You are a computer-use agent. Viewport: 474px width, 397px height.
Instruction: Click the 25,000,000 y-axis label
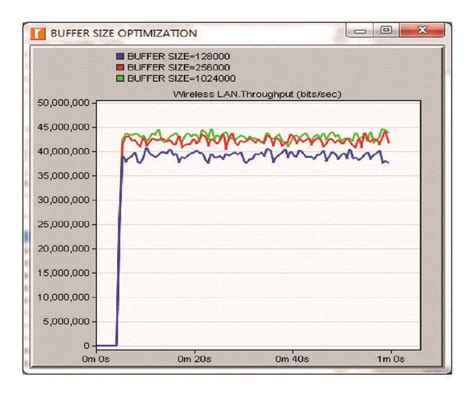[x=63, y=224]
